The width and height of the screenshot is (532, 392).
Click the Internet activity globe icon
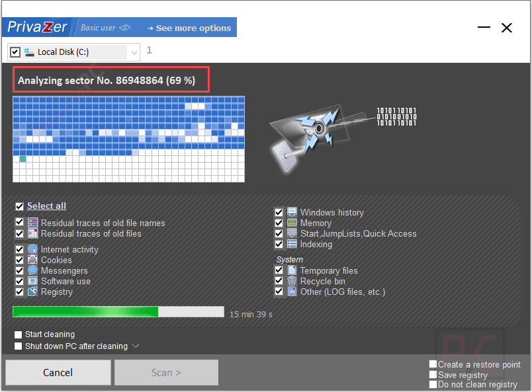[x=32, y=249]
